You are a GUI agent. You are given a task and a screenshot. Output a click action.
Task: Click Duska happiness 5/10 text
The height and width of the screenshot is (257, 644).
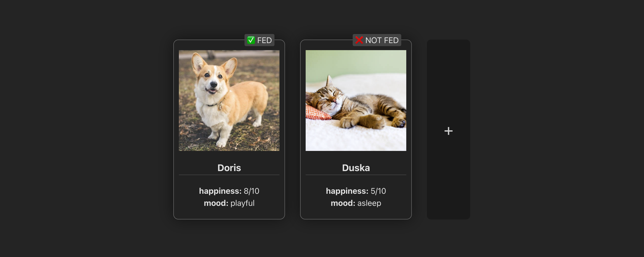(x=356, y=191)
